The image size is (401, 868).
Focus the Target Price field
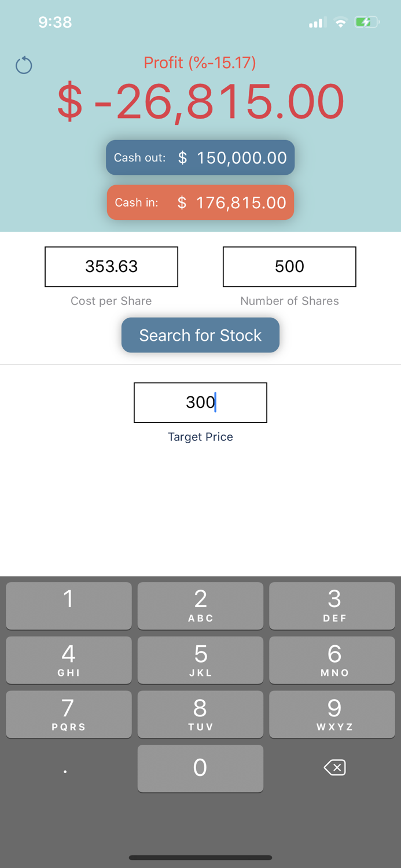[x=200, y=402]
